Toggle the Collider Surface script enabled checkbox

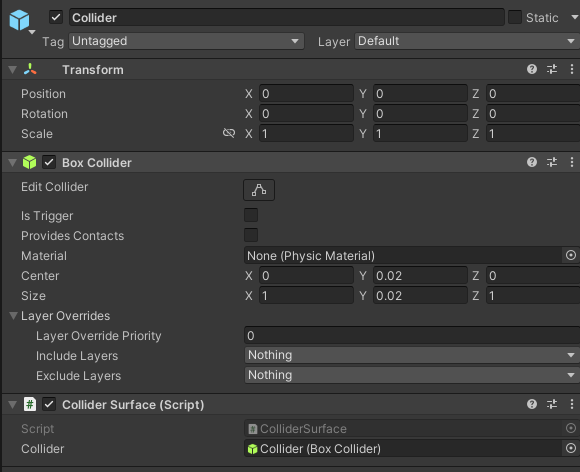click(x=49, y=404)
